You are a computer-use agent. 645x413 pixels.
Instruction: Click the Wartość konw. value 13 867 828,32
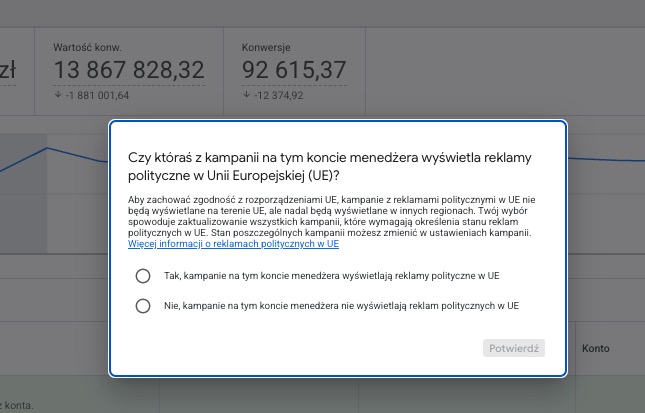pyautogui.click(x=129, y=70)
